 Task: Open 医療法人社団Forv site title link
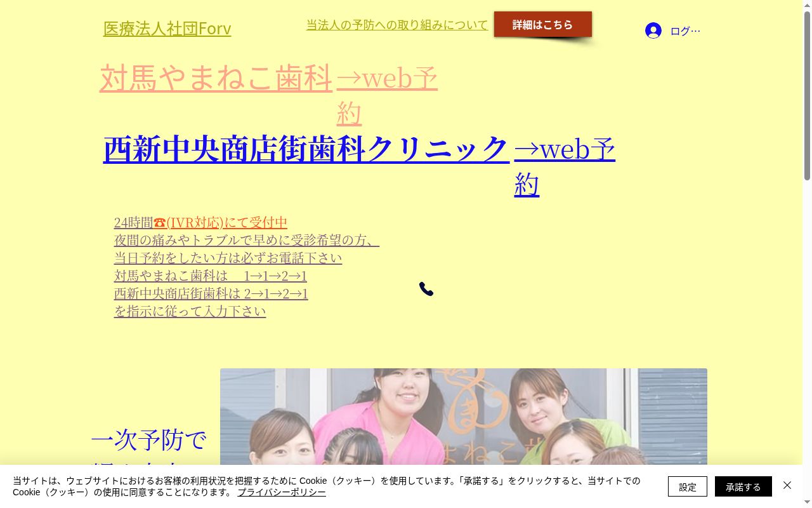point(167,29)
